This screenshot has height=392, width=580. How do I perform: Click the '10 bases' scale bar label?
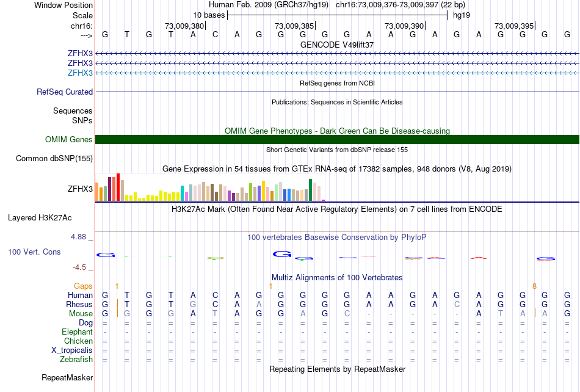click(x=209, y=15)
